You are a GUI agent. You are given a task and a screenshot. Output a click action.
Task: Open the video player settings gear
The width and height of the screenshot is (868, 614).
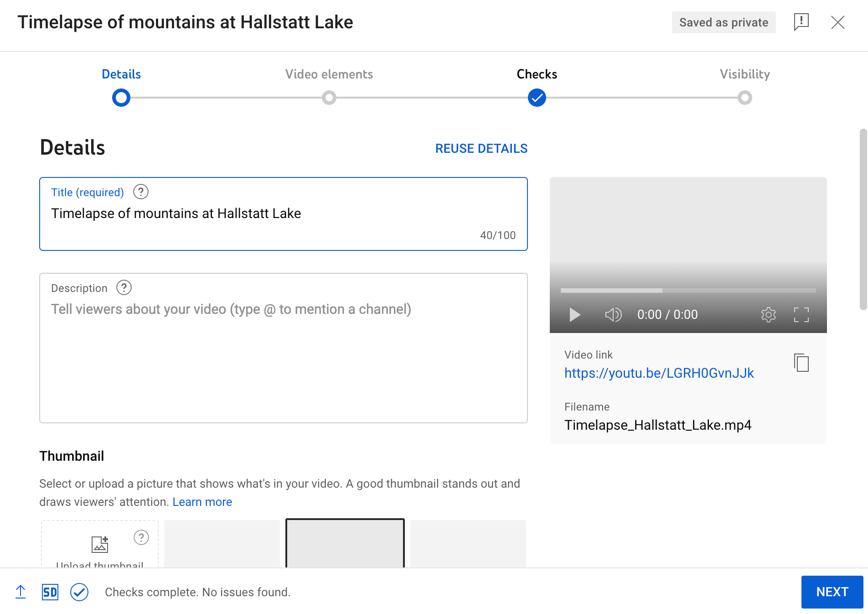pos(768,315)
